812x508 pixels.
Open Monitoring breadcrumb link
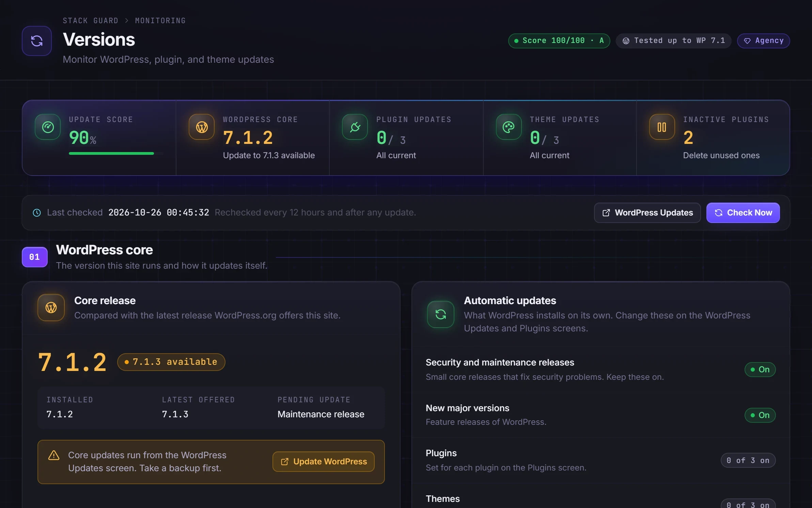click(160, 21)
